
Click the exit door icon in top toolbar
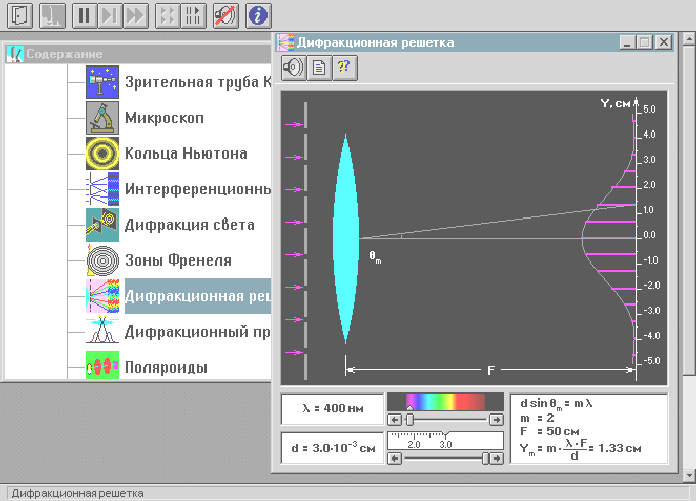click(20, 16)
